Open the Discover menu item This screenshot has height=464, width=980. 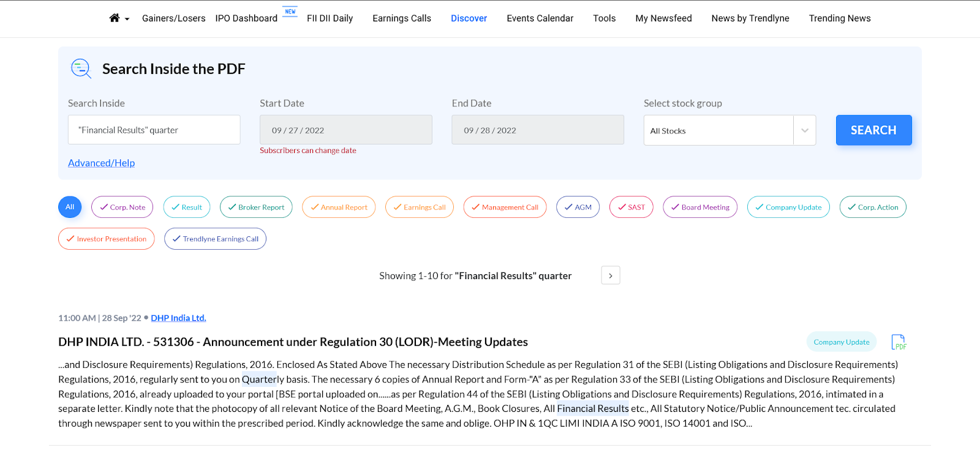[x=469, y=18]
